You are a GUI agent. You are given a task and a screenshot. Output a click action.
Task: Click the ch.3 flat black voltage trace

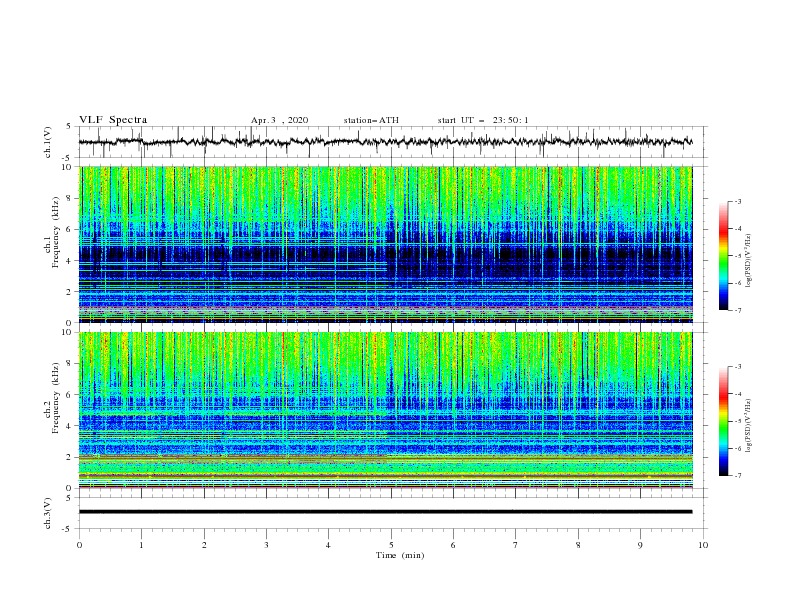tap(385, 512)
